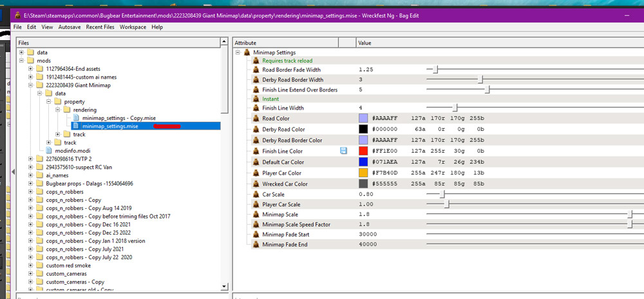Click the bag icon beside Wrecked Car Color
Image resolution: width=644 pixels, height=299 pixels.
click(x=256, y=184)
